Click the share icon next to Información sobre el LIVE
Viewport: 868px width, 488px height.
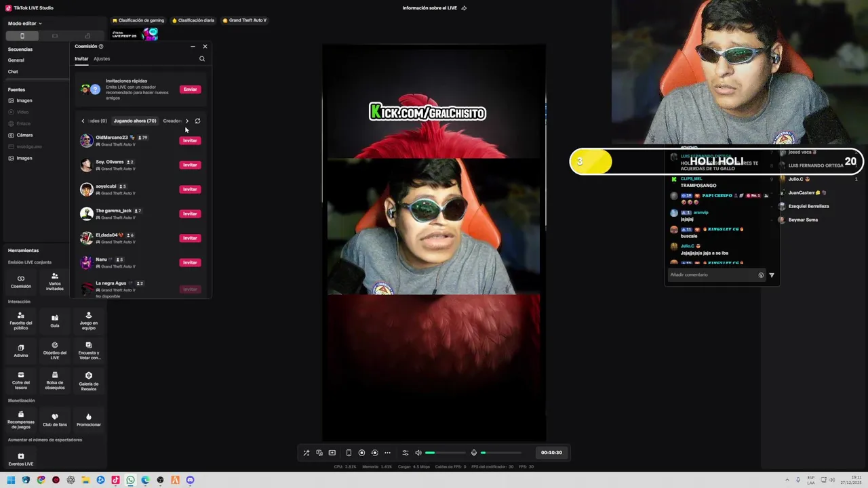coord(464,8)
